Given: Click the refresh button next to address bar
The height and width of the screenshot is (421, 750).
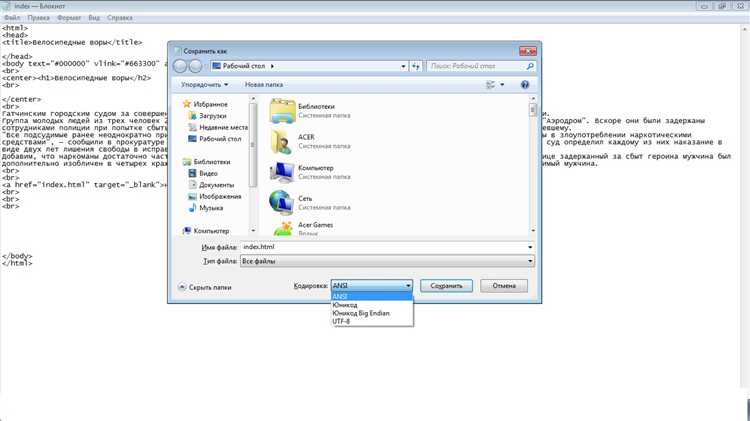Looking at the screenshot, I should [x=416, y=66].
